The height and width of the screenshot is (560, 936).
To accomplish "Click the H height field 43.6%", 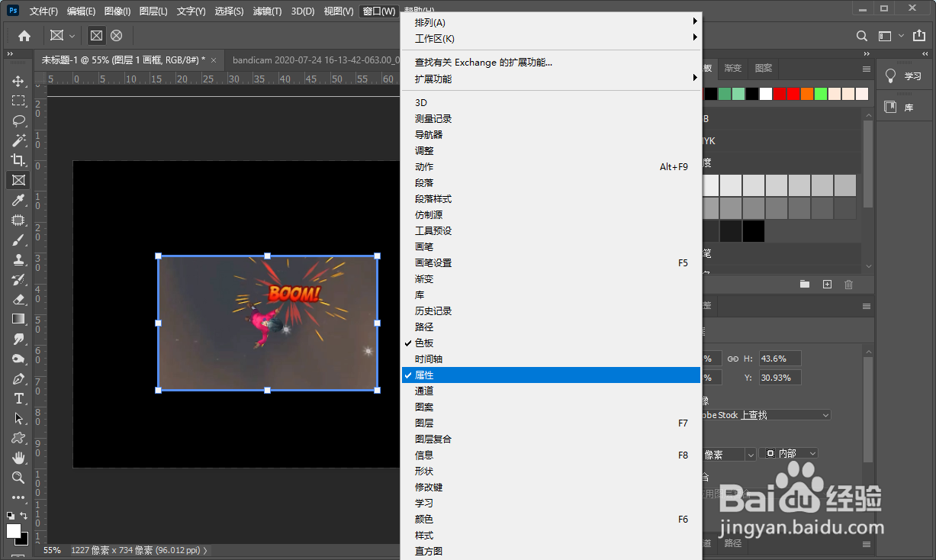I will pos(780,359).
